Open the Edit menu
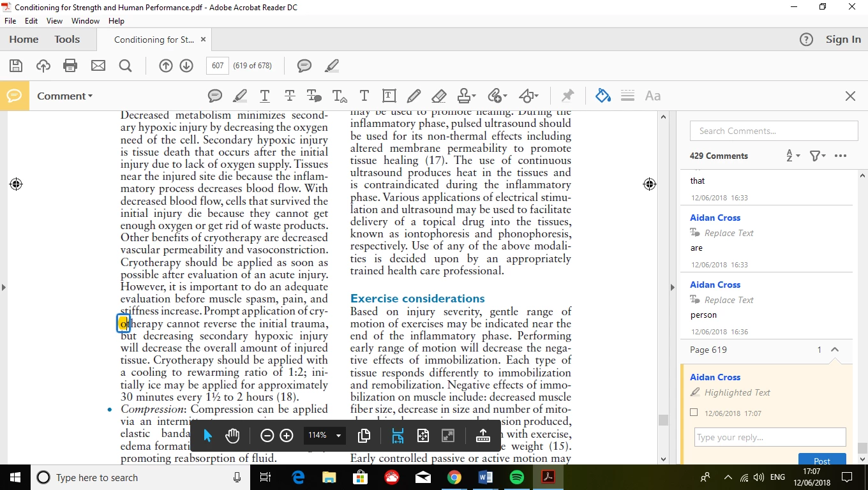The image size is (868, 490). (31, 21)
